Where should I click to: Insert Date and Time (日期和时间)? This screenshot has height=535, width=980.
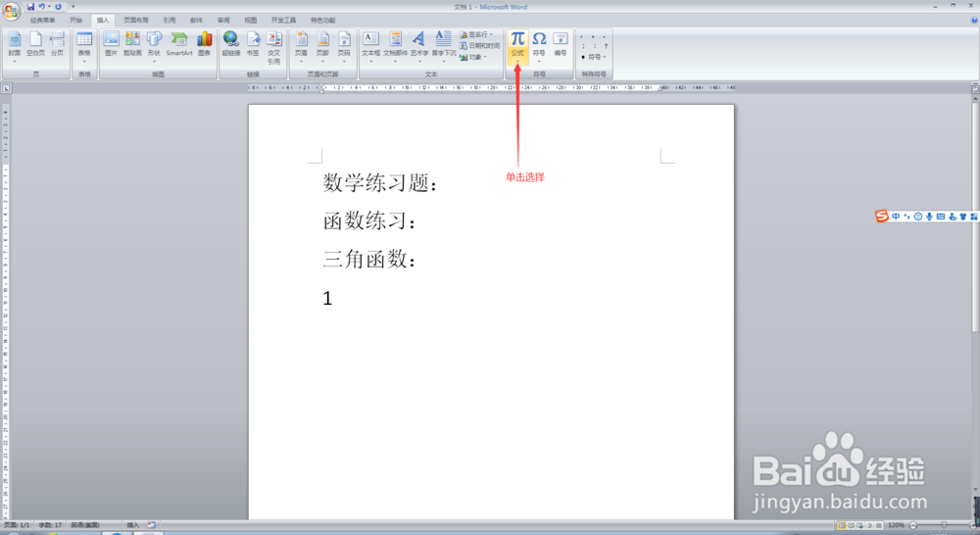[479, 46]
